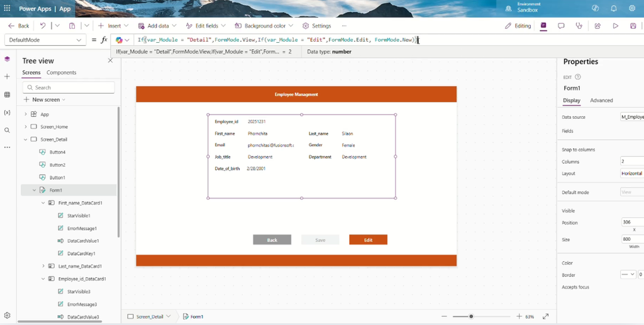Click the Tree view search box

[x=69, y=87]
